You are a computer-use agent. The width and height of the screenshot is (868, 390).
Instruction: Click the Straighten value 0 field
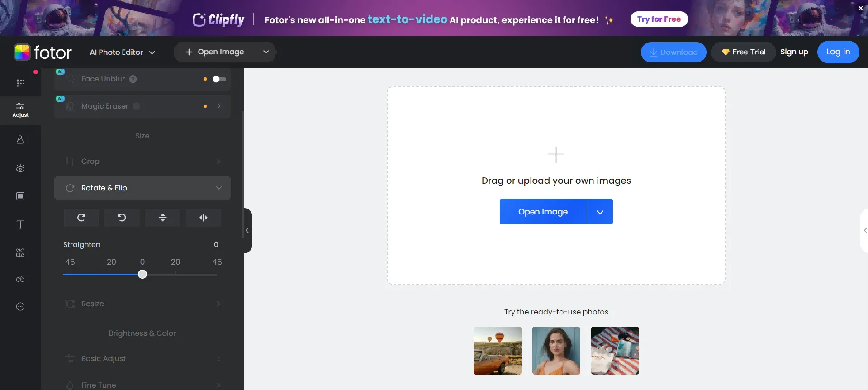[x=216, y=244]
